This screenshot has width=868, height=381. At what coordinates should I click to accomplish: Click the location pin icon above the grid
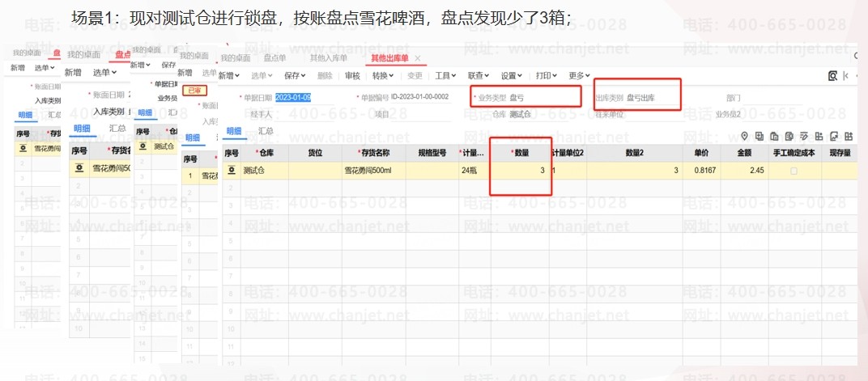click(745, 135)
